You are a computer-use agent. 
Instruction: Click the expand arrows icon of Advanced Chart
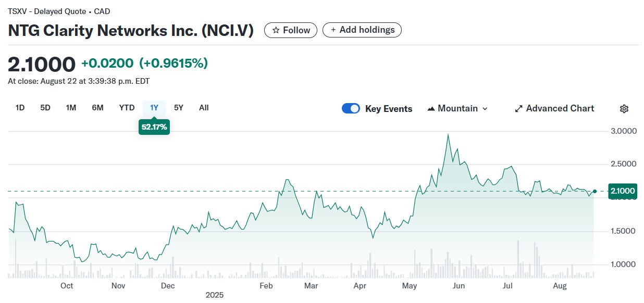click(x=518, y=109)
